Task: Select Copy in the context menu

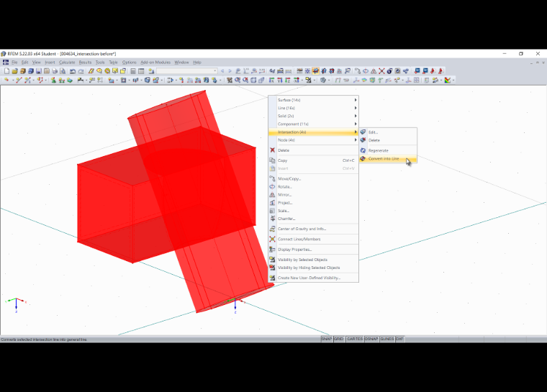Action: (313, 161)
